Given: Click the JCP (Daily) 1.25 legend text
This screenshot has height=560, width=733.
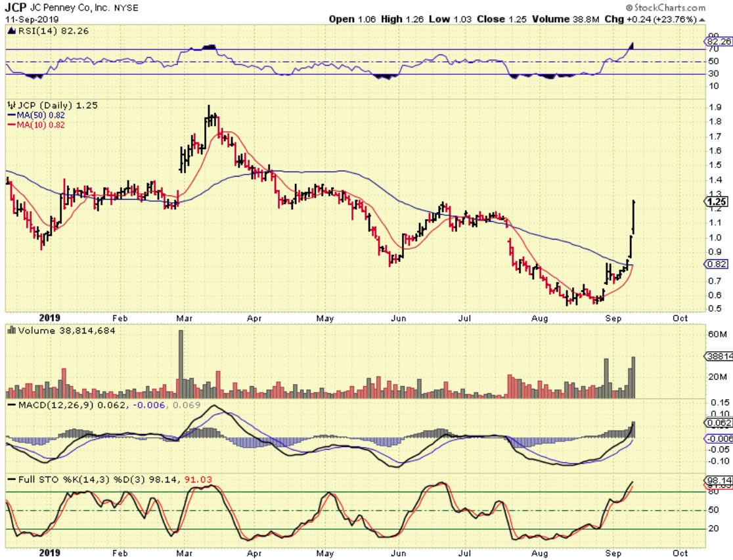Looking at the screenshot, I should (58, 105).
